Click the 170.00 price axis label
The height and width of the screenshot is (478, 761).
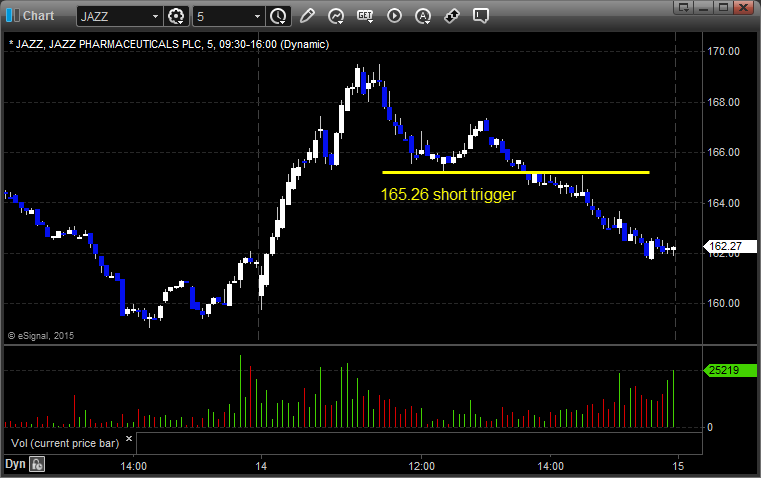click(x=723, y=51)
